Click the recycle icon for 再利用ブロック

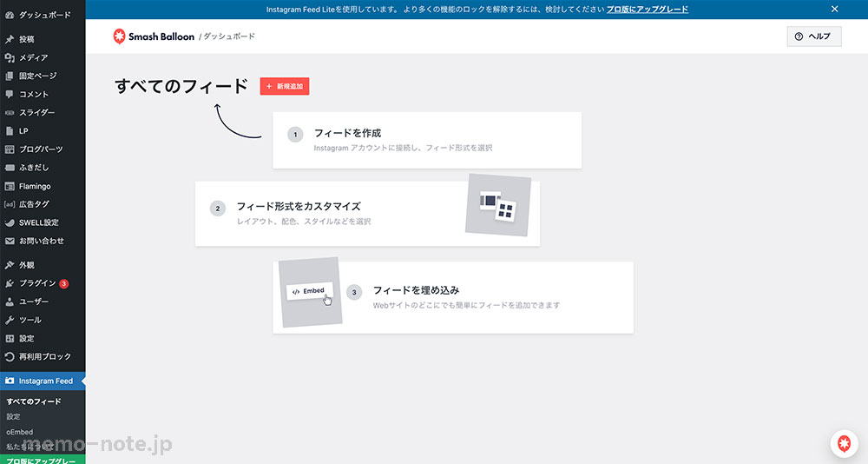coord(10,357)
